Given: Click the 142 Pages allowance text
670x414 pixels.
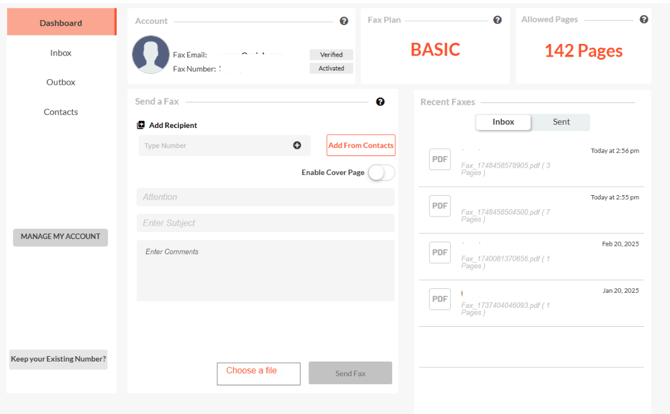Looking at the screenshot, I should pyautogui.click(x=583, y=51).
